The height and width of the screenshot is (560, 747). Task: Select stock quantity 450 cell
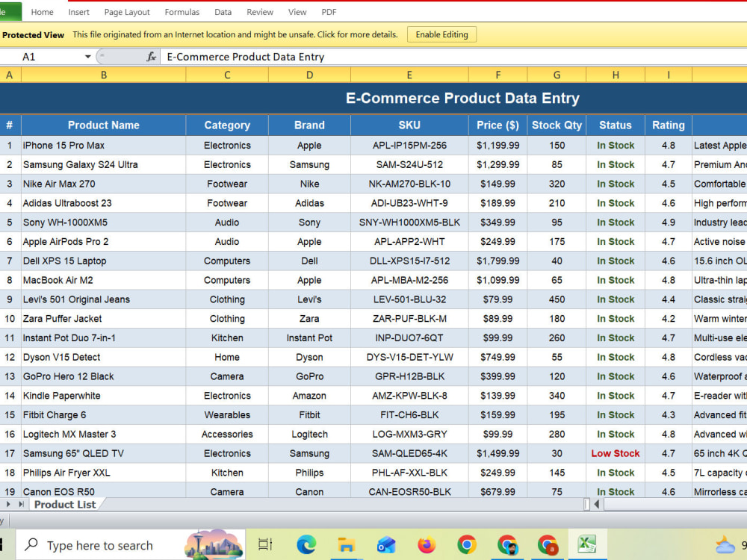557,299
